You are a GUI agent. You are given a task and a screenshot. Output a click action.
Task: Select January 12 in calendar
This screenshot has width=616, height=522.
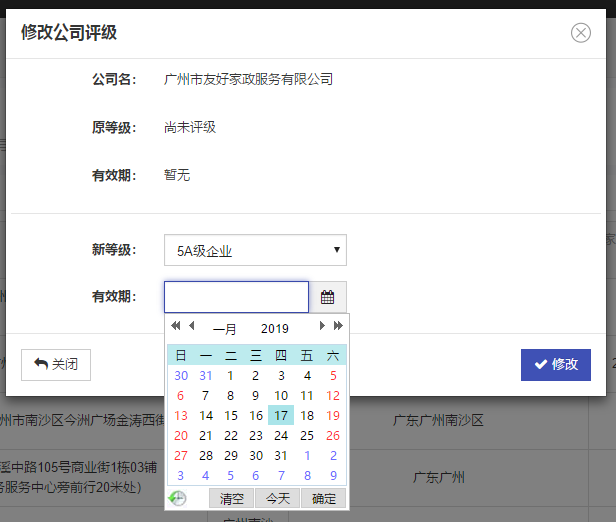333,396
